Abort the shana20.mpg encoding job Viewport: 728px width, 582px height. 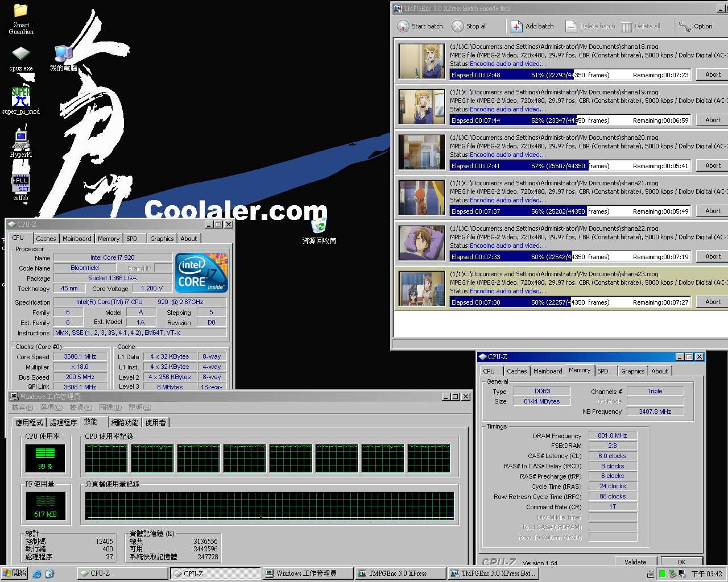(x=713, y=165)
